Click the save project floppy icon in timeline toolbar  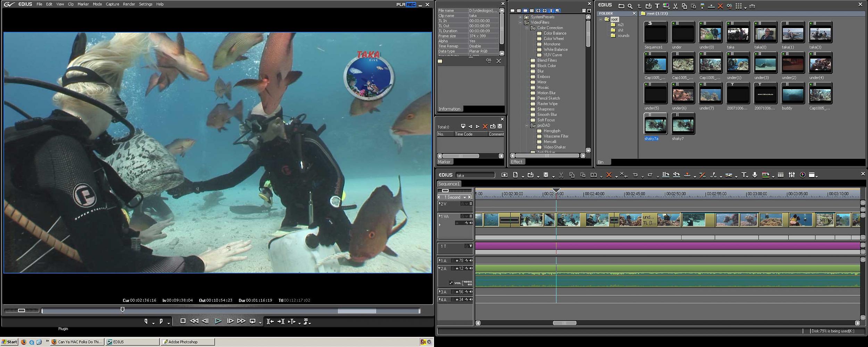coord(546,175)
